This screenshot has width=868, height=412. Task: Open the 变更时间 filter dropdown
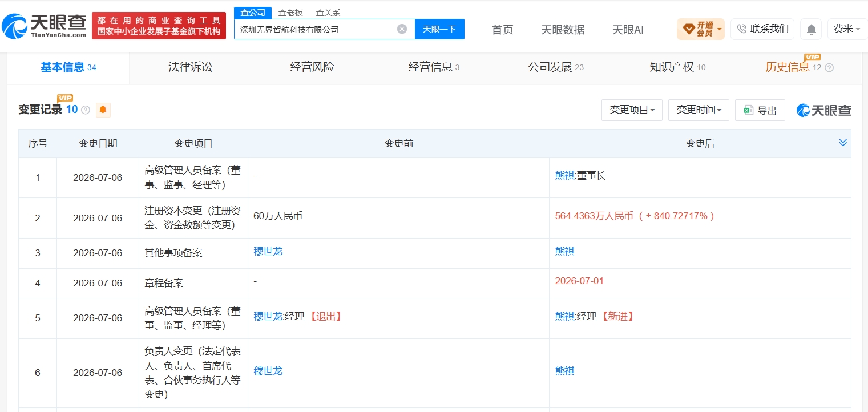pyautogui.click(x=699, y=110)
